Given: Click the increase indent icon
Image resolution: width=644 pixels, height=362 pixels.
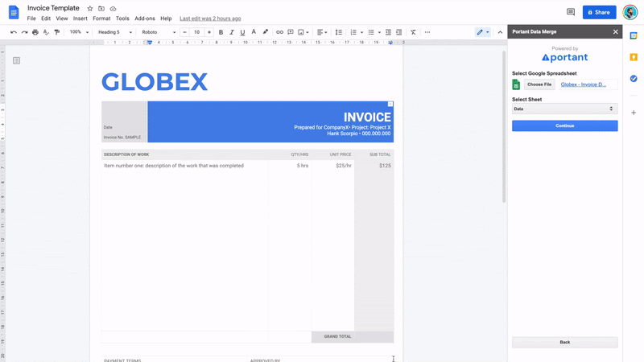Looking at the screenshot, I should [x=398, y=32].
